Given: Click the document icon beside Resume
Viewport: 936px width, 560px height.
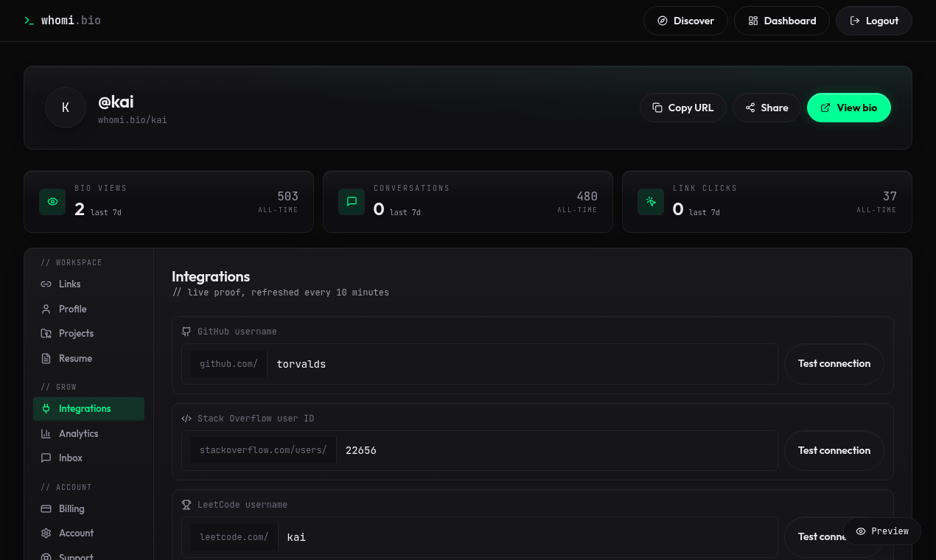Looking at the screenshot, I should point(46,358).
